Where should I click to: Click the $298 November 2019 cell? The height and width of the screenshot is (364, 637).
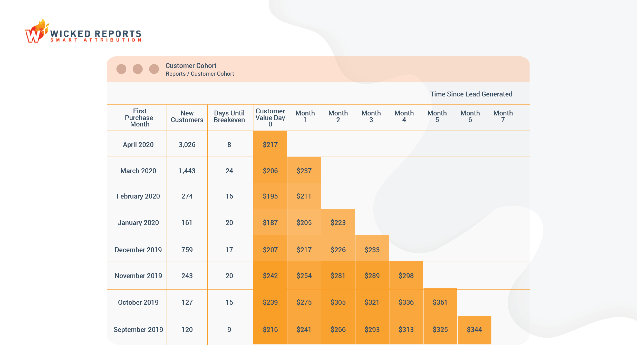click(406, 276)
